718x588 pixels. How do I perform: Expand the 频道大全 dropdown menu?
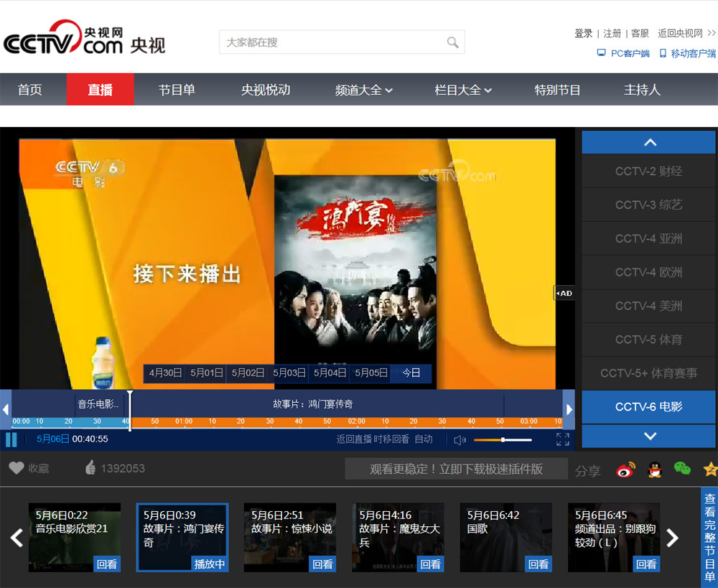(x=364, y=90)
